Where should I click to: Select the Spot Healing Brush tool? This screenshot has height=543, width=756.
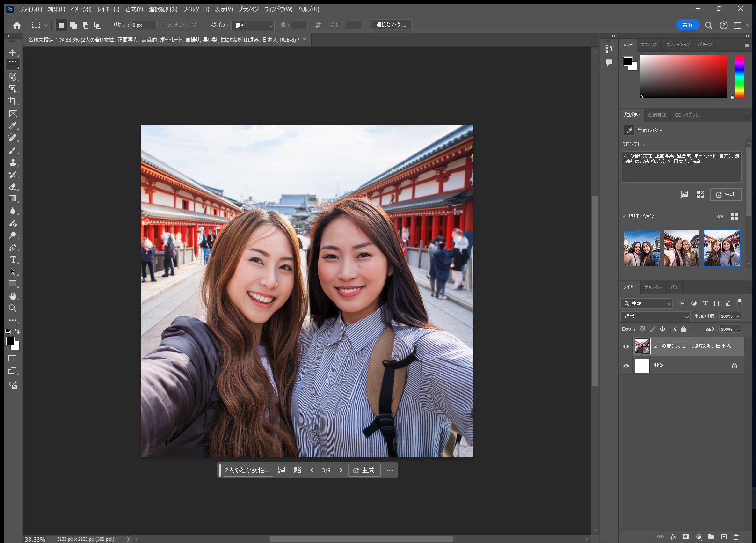(x=13, y=138)
